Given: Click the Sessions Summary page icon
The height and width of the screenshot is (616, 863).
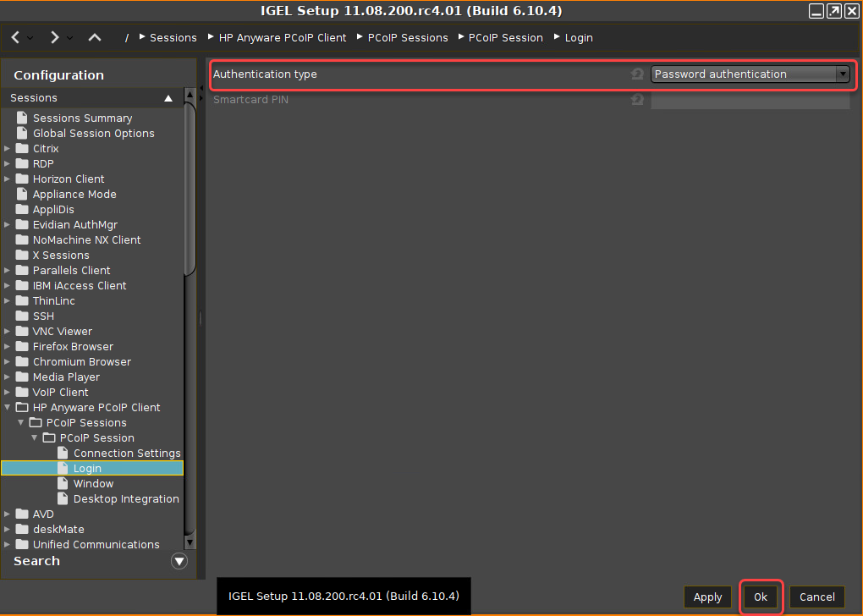Looking at the screenshot, I should [x=23, y=118].
